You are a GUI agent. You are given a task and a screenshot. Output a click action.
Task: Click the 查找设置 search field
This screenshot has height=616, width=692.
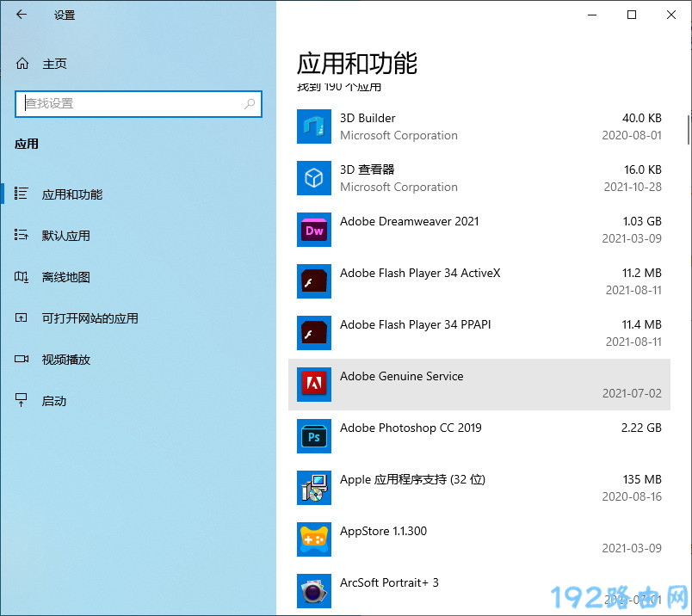click(129, 103)
